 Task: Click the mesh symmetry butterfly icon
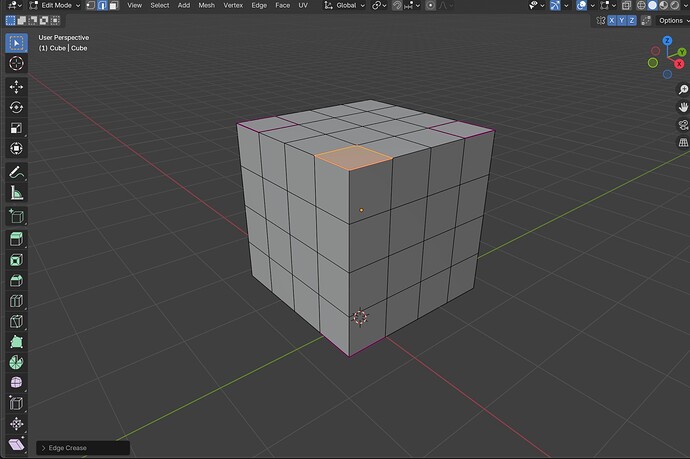pyautogui.click(x=600, y=21)
